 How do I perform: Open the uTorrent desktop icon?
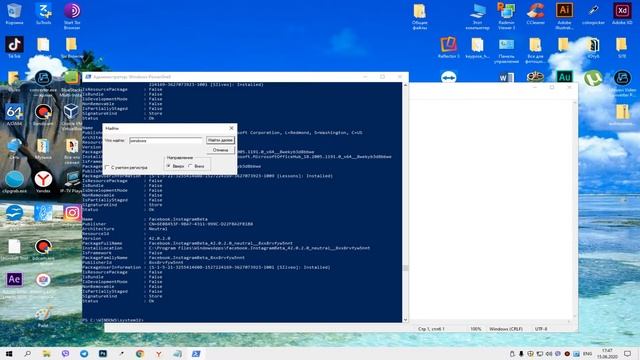[593, 78]
